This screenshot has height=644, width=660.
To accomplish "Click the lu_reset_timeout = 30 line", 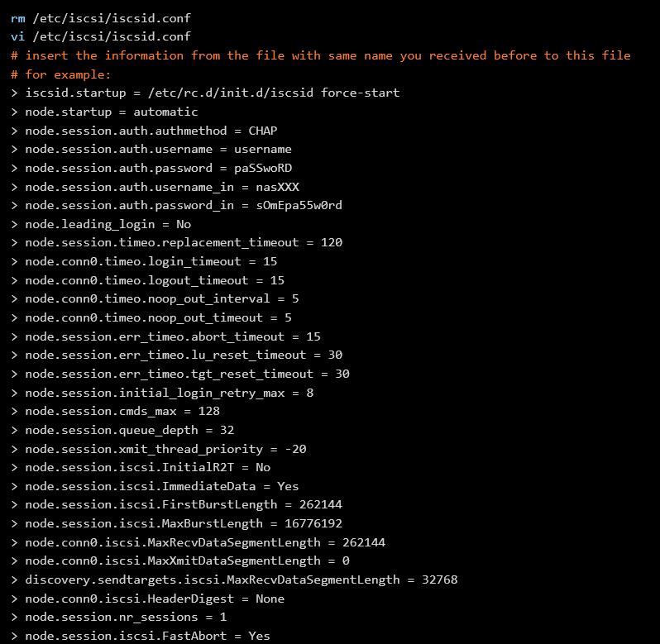I will (176, 355).
